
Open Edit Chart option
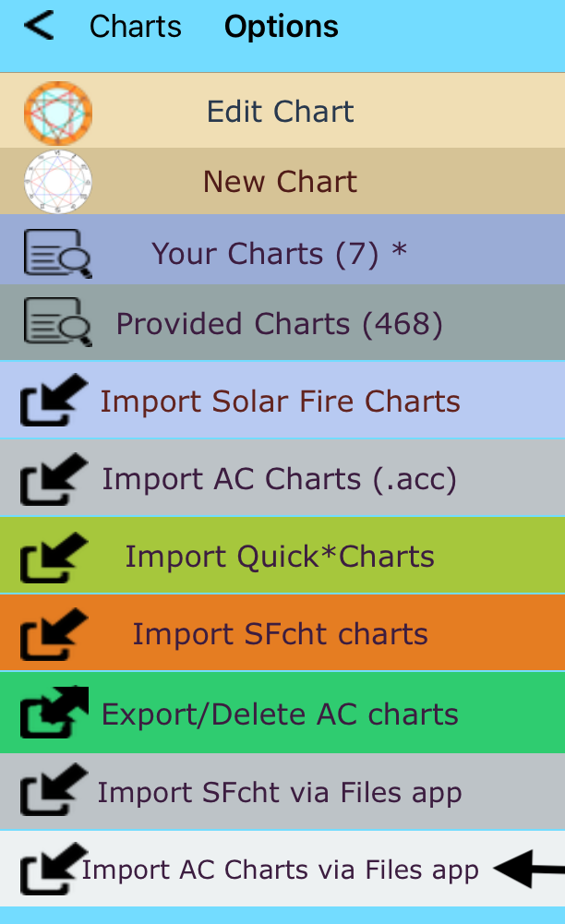click(280, 112)
